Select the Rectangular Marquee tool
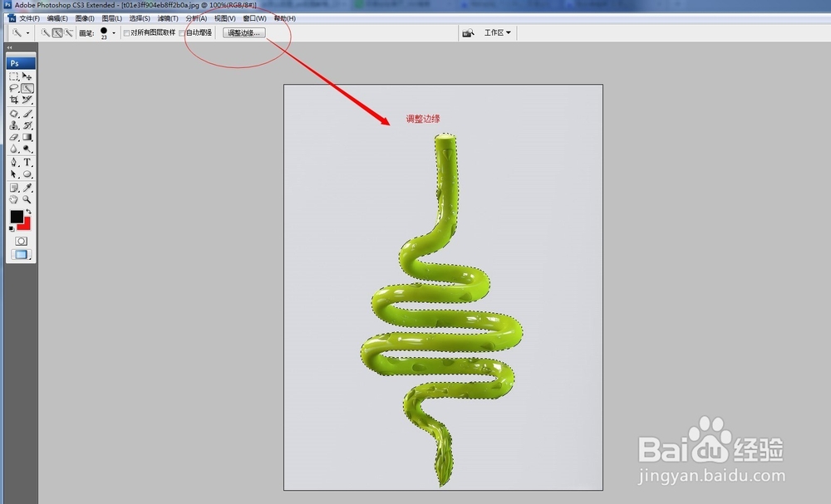This screenshot has width=831, height=504. [x=14, y=76]
